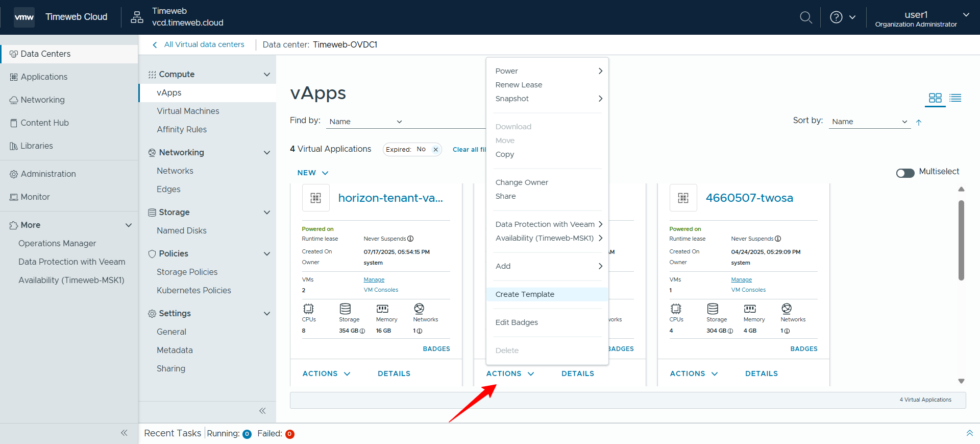Viewport: 980px width, 444px height.
Task: Switch to list view
Action: [x=955, y=98]
